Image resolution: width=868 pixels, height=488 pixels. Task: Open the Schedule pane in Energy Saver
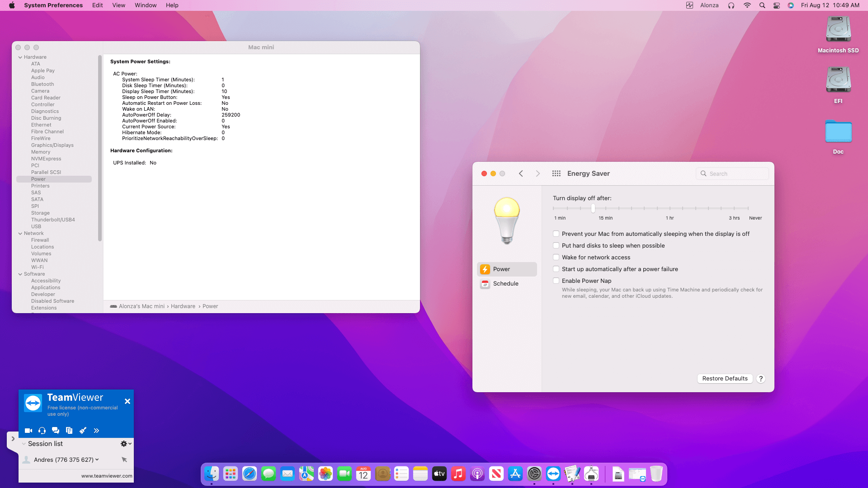point(505,284)
